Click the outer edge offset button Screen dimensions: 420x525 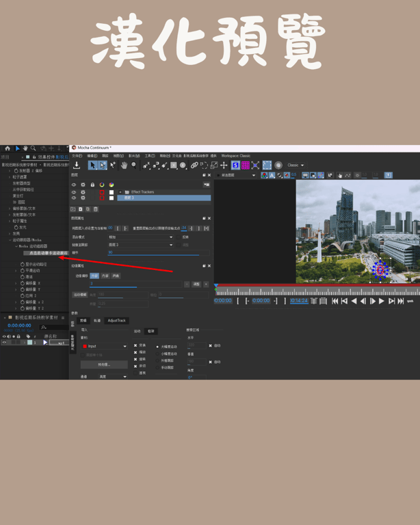coord(94,276)
